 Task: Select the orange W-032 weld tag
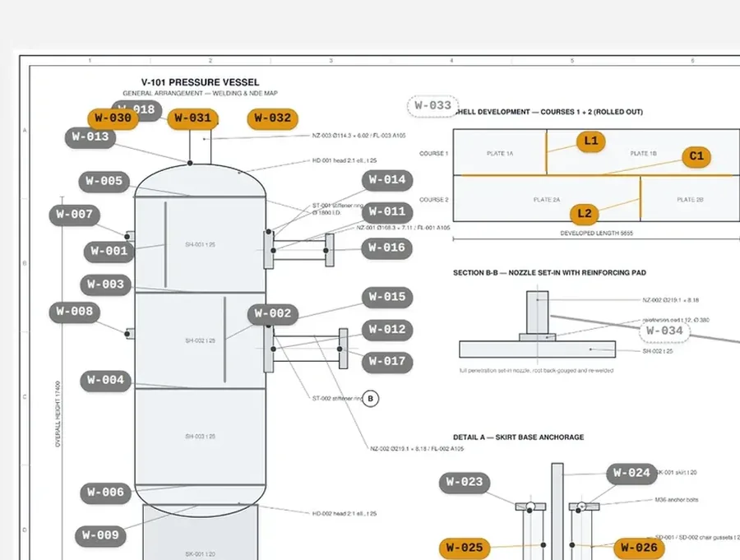(272, 118)
